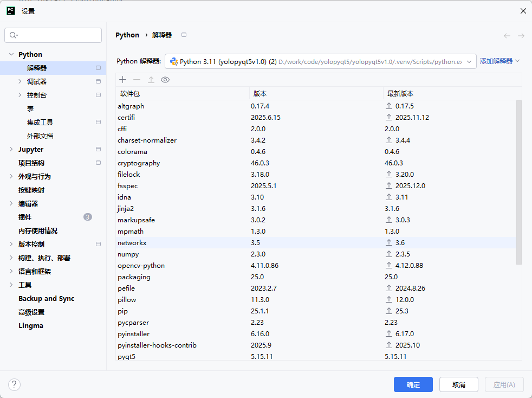Click the project icon on 项目结构 row
The width and height of the screenshot is (532, 398).
(x=99, y=163)
